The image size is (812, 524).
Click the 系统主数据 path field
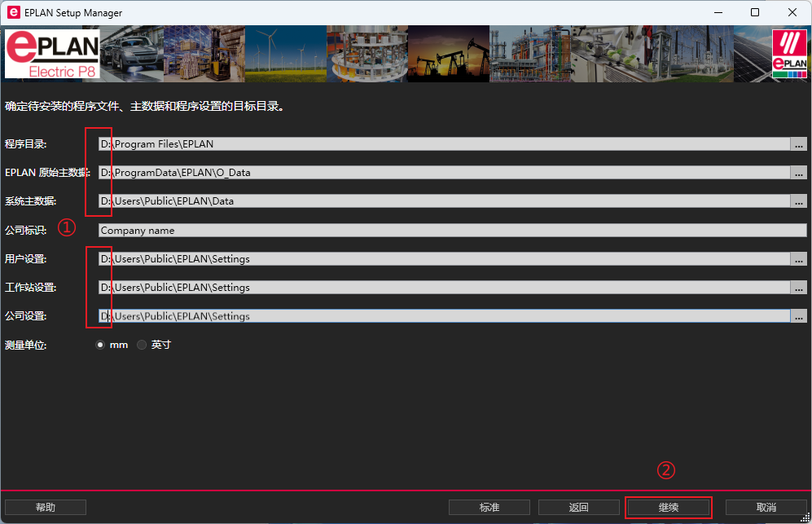click(445, 201)
